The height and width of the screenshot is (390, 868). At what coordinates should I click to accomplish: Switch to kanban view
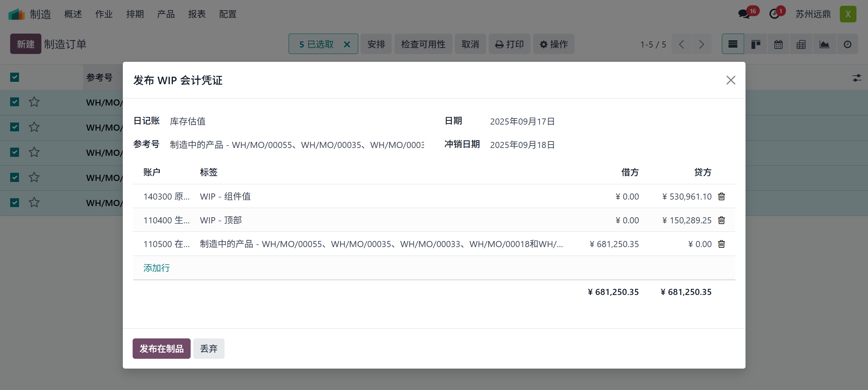click(755, 44)
